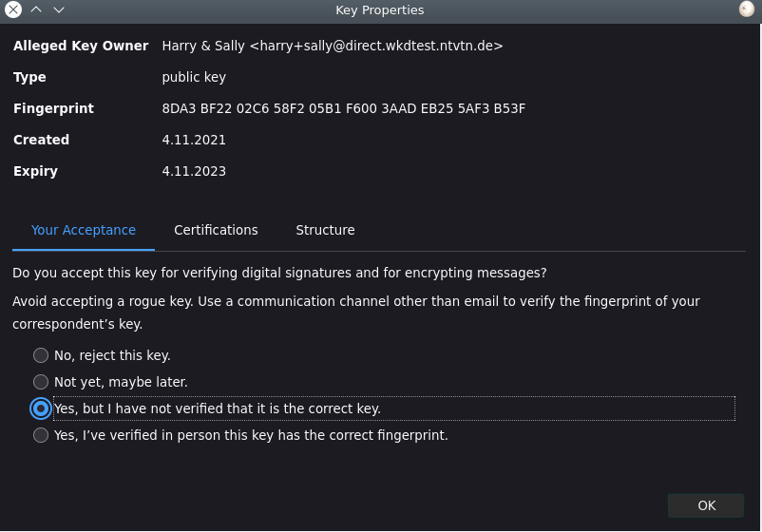The width and height of the screenshot is (762, 532).
Task: Click the round icon at title bar right
Action: click(x=747, y=9)
